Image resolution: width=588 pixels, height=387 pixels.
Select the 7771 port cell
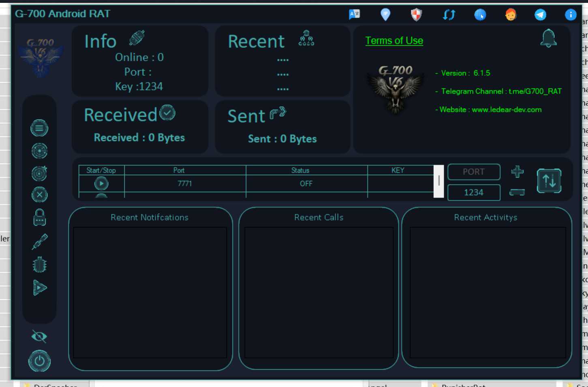point(185,184)
